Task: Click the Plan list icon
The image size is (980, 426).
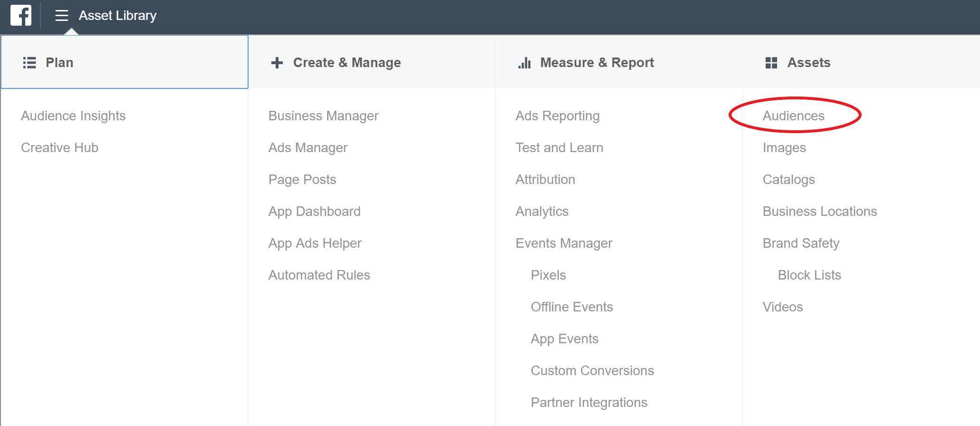Action: pos(29,63)
